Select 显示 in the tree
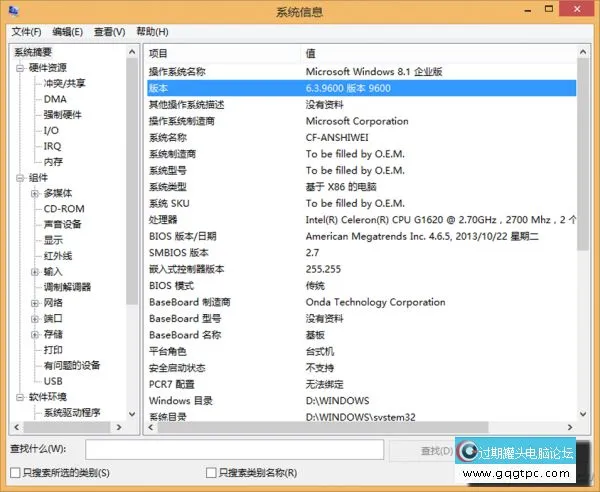Screen dimensions: 600x492 click(x=53, y=240)
